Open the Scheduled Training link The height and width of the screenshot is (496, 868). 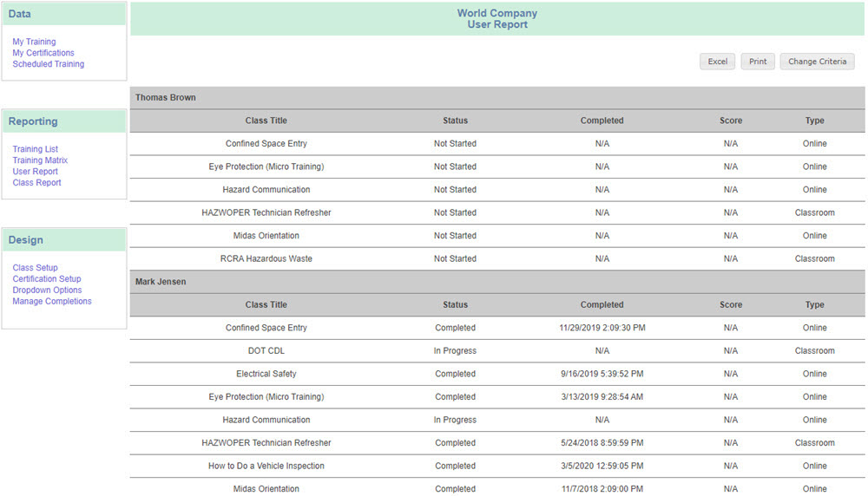[x=49, y=64]
